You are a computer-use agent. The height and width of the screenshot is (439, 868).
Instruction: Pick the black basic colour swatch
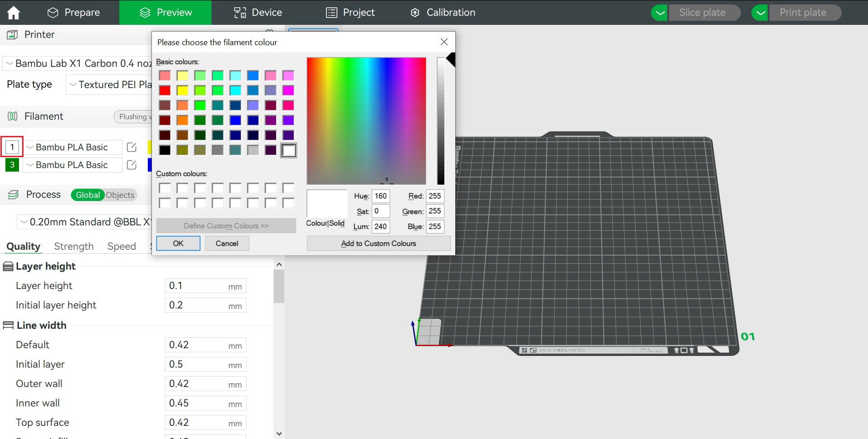[x=165, y=150]
